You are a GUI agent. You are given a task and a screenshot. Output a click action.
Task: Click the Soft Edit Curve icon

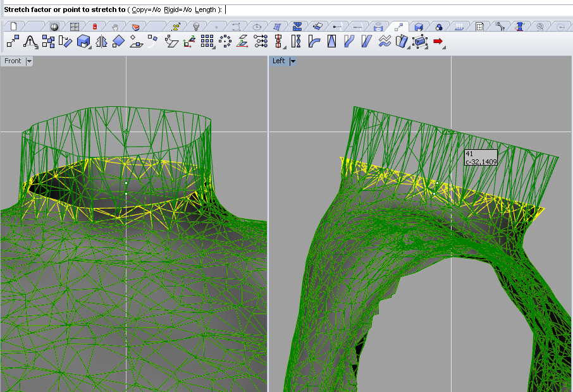(30, 42)
